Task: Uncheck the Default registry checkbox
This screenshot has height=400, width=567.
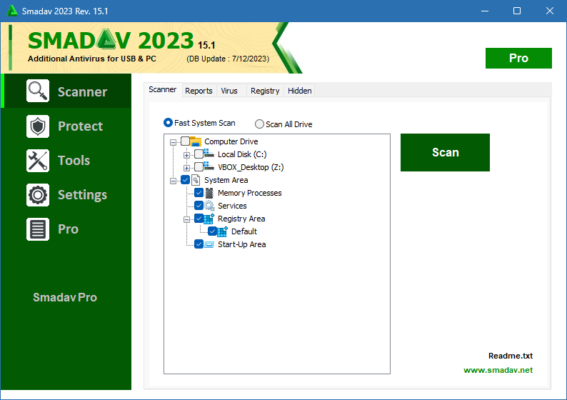Action: pos(212,231)
